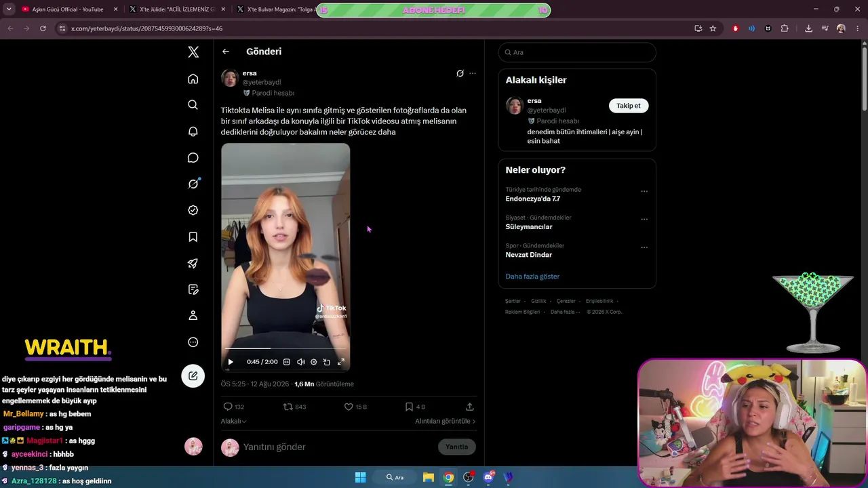Open the Gizlilik footer link
This screenshot has height=488, width=868.
click(538, 301)
